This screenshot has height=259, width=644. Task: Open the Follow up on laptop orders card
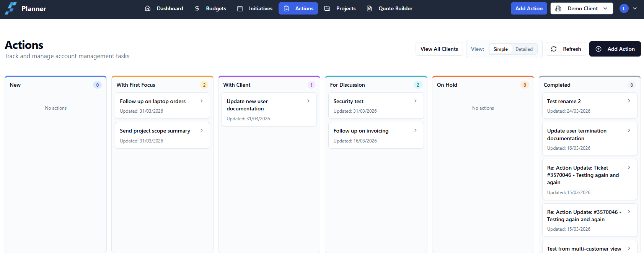point(162,106)
